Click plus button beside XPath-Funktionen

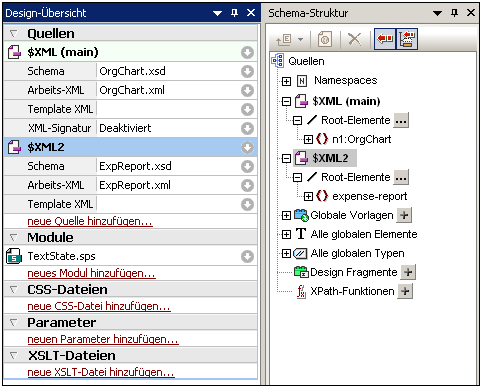coord(405,291)
